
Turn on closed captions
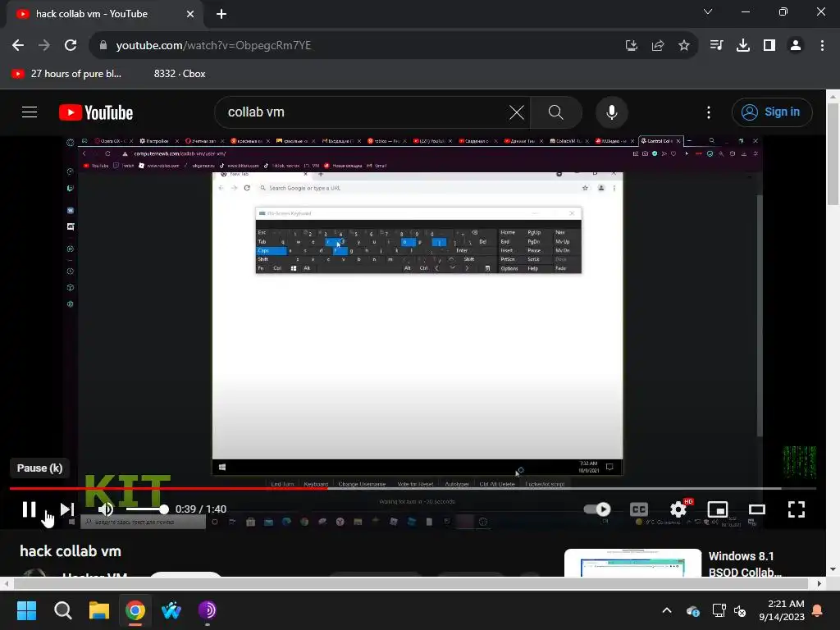(638, 509)
